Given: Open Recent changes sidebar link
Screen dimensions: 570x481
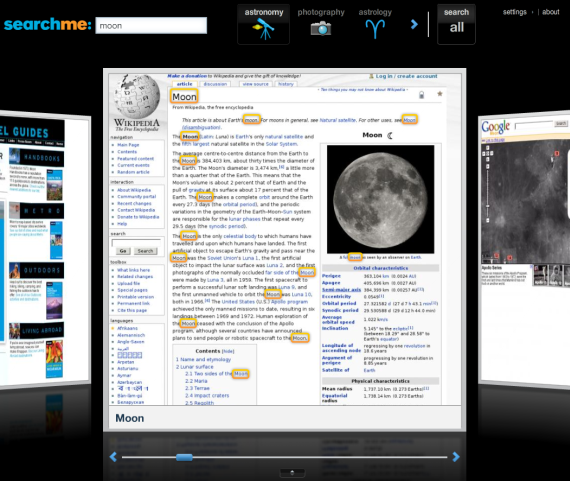Looking at the screenshot, I should pos(134,204).
